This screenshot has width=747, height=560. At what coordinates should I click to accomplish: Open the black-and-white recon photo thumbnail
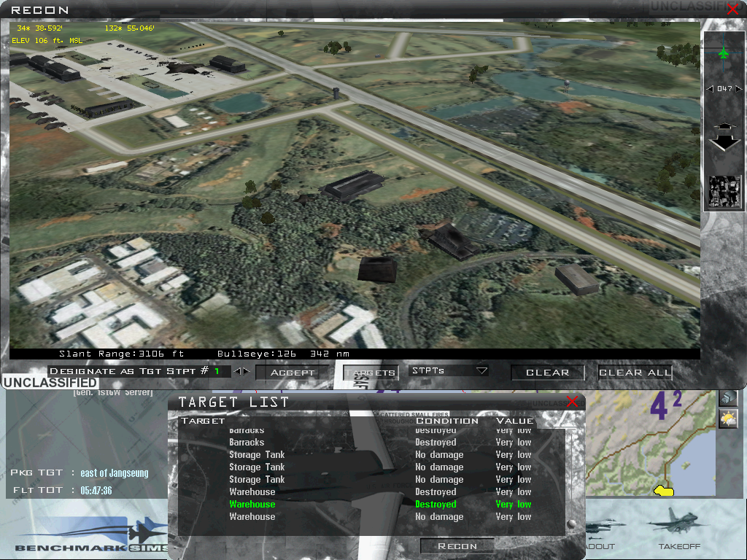coord(724,192)
